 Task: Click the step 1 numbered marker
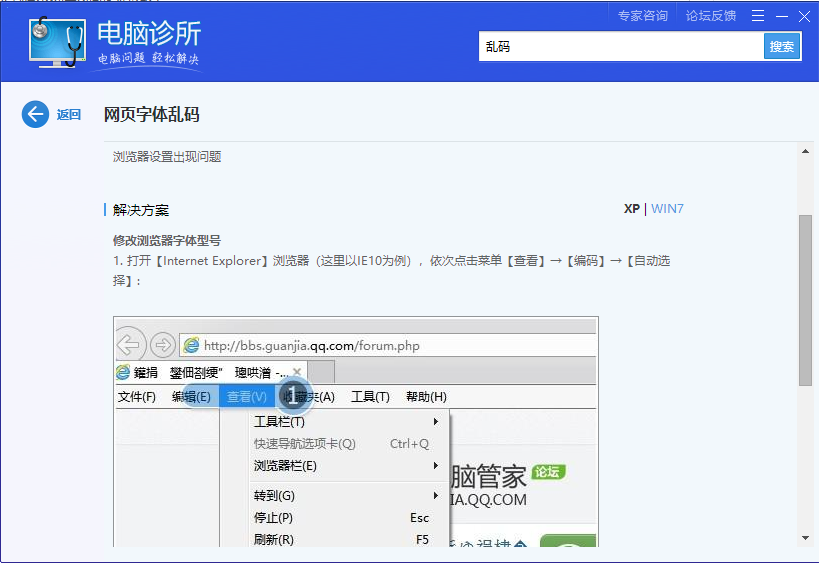click(x=294, y=396)
